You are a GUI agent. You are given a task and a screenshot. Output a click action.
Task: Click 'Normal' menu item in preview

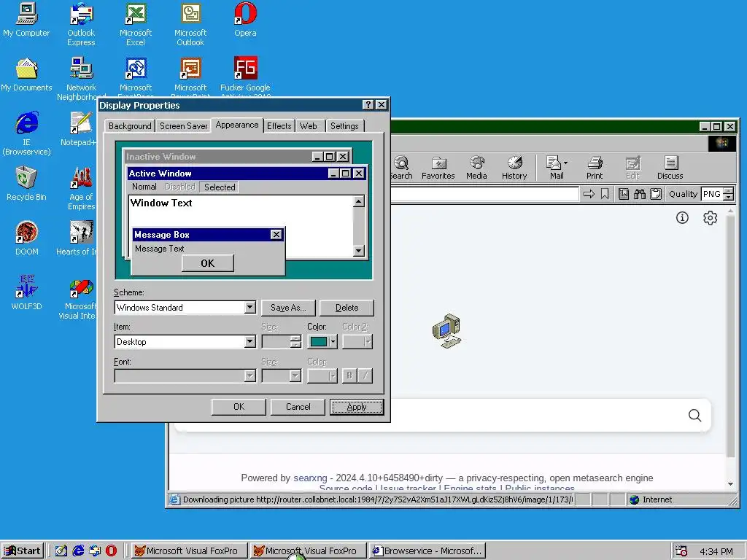pyautogui.click(x=144, y=187)
